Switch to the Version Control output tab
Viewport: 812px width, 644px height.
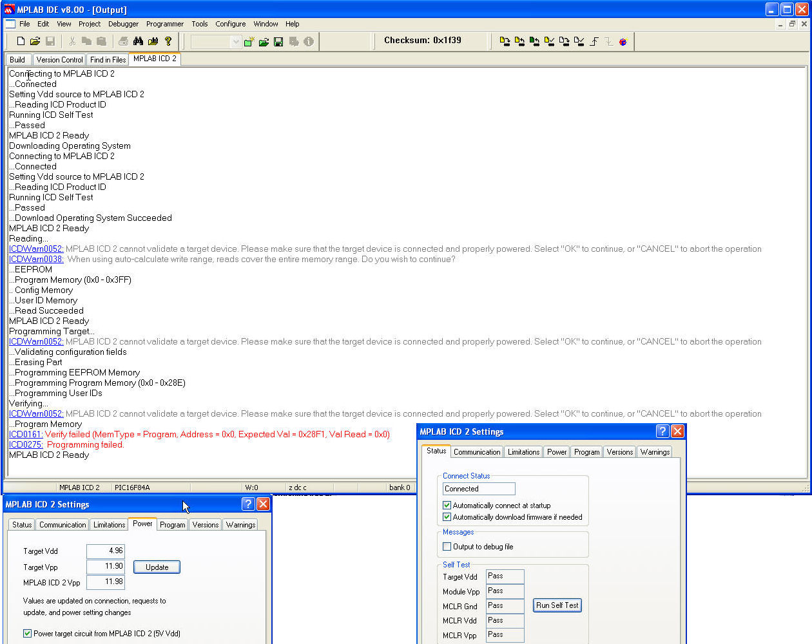point(59,60)
